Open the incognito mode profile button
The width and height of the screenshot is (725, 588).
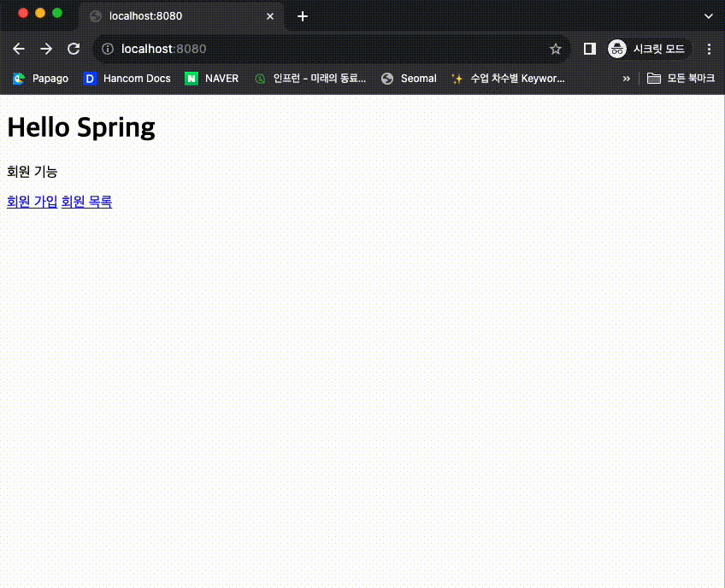[647, 49]
